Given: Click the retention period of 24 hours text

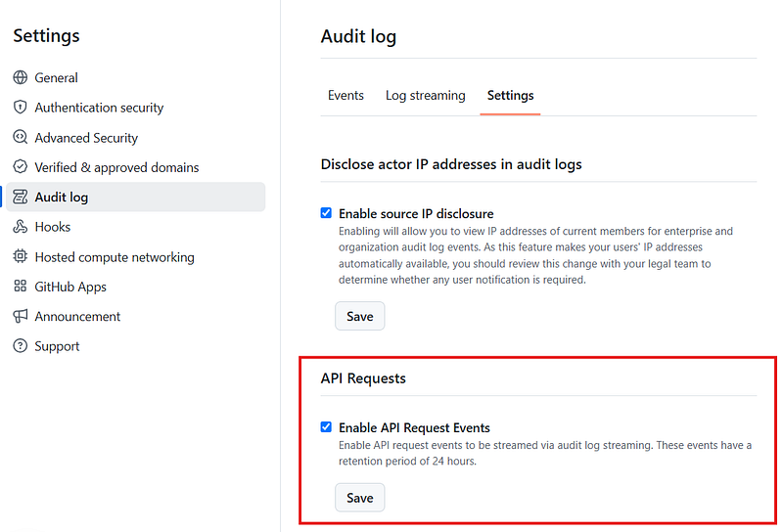Looking at the screenshot, I should (407, 462).
